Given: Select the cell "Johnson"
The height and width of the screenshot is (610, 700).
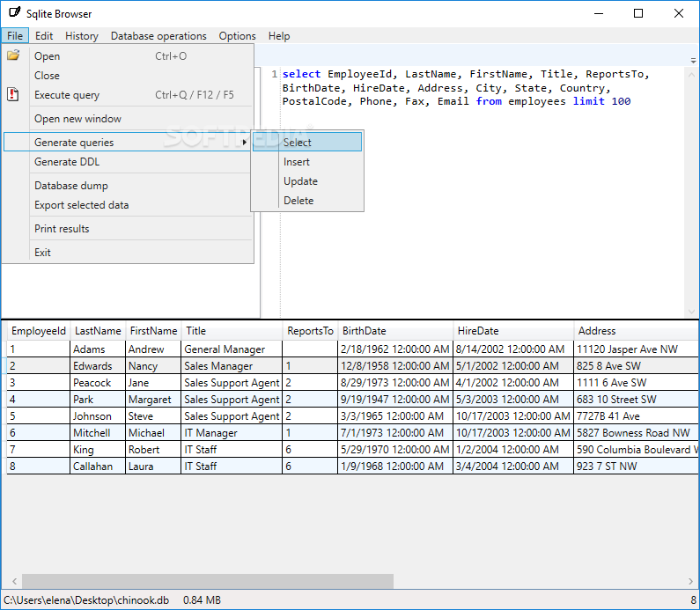Looking at the screenshot, I should tap(98, 415).
